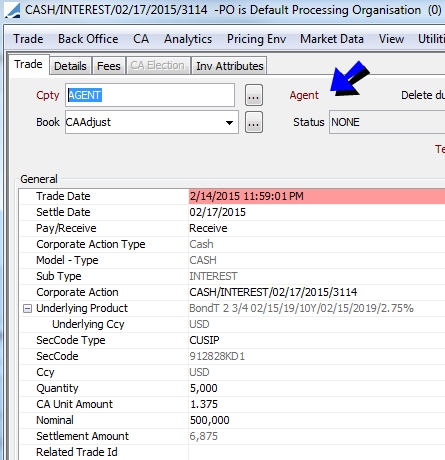Click the application logo icon in title bar
445x460 pixels.
click(x=12, y=10)
